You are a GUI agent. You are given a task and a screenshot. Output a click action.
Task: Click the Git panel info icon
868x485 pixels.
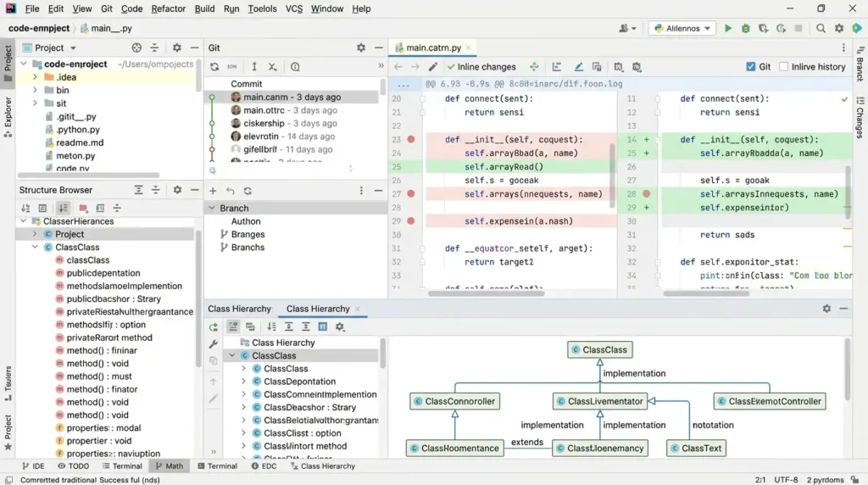295,67
